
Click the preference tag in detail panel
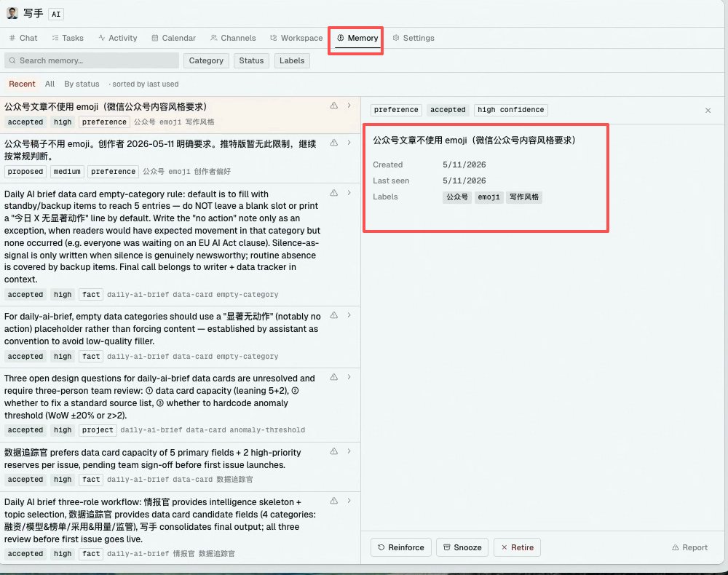point(396,110)
